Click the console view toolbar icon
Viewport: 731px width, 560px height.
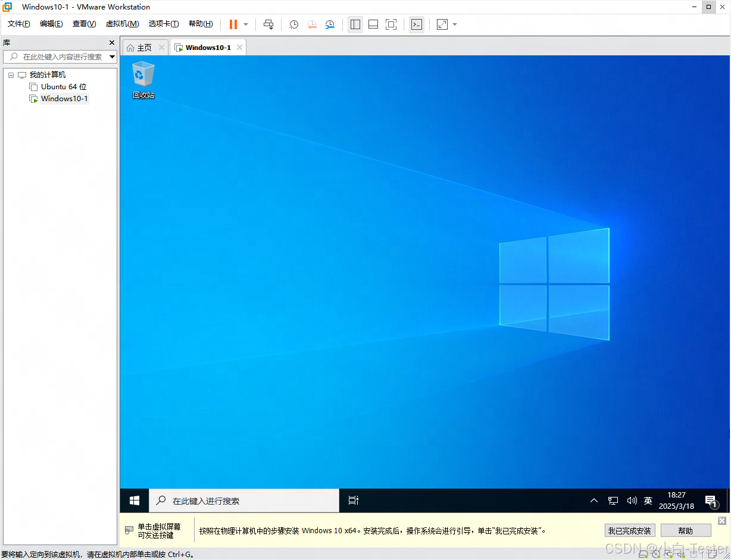click(417, 24)
